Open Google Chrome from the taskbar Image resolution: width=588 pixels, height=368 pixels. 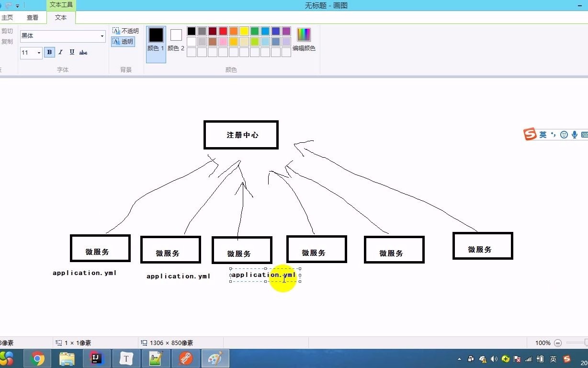pos(37,358)
